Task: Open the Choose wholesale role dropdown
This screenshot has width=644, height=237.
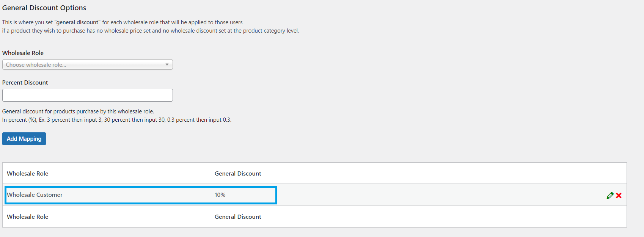Action: tap(88, 64)
